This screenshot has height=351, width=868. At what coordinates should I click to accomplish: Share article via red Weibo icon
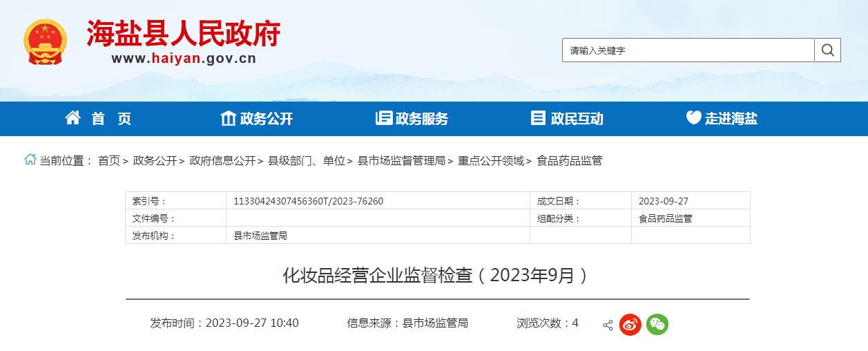[630, 324]
